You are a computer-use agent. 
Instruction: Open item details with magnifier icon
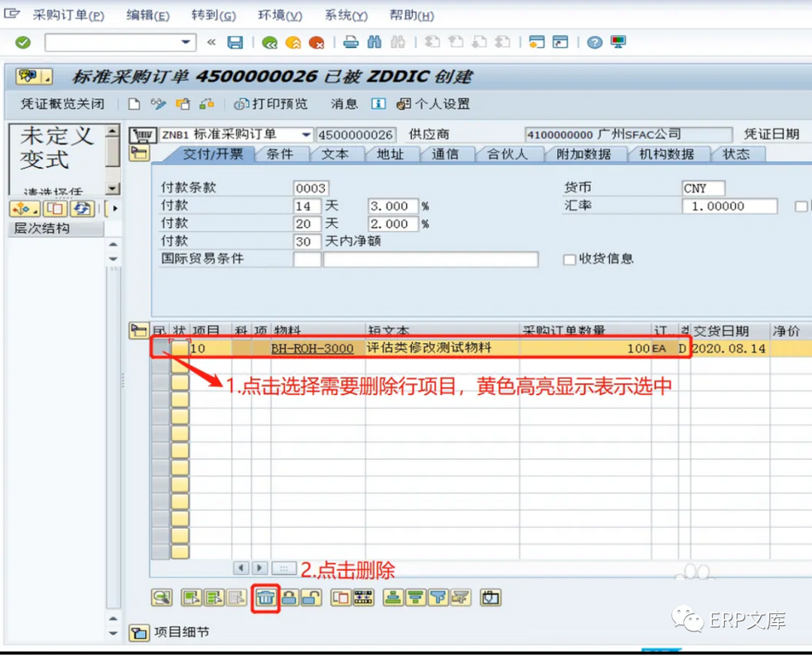[162, 597]
